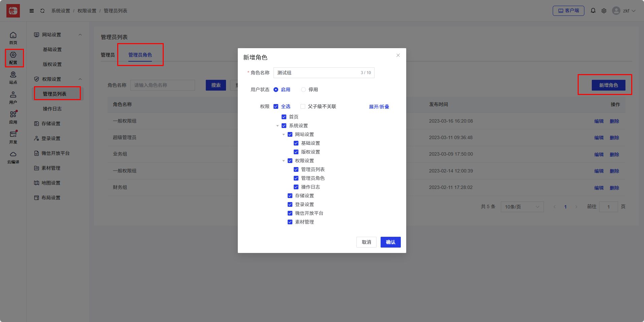Viewport: 644px width, 322px height.
Task: Select the 停用 radio button
Action: click(303, 90)
